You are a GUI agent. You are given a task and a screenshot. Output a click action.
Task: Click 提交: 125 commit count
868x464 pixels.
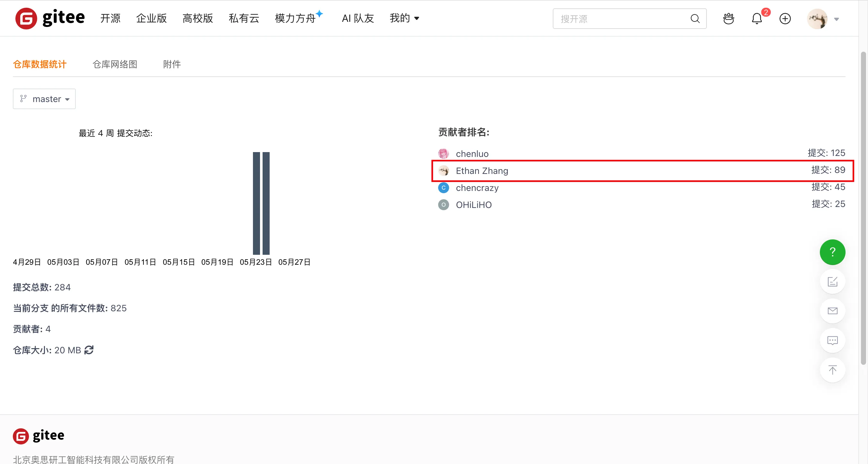[827, 153]
